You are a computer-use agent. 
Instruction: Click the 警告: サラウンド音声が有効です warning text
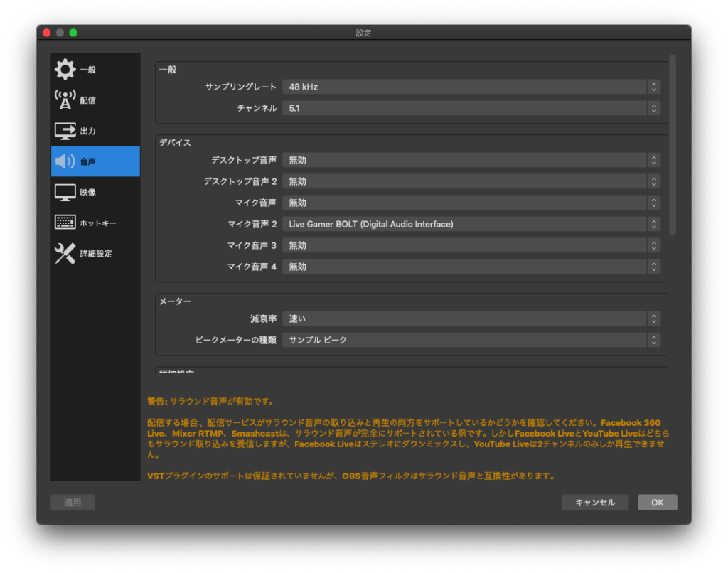(x=211, y=402)
